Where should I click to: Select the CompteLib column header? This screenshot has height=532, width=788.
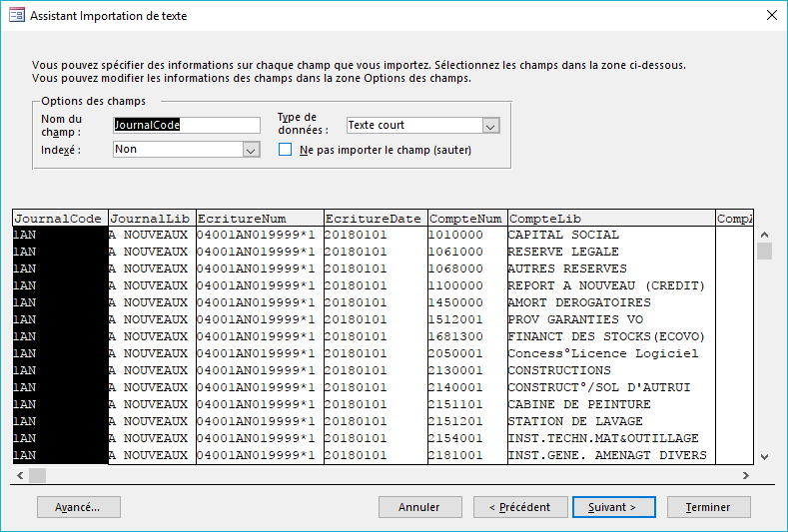[x=611, y=219]
